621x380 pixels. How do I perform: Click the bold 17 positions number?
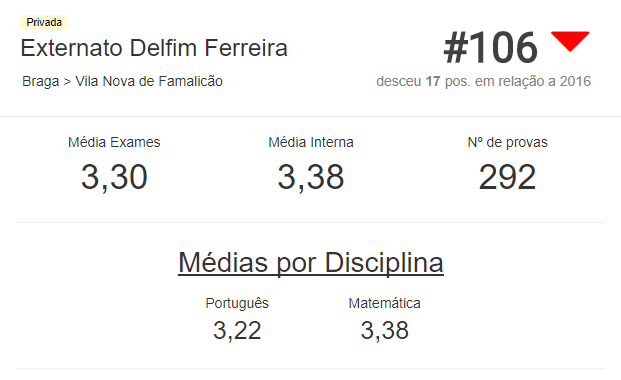[433, 81]
